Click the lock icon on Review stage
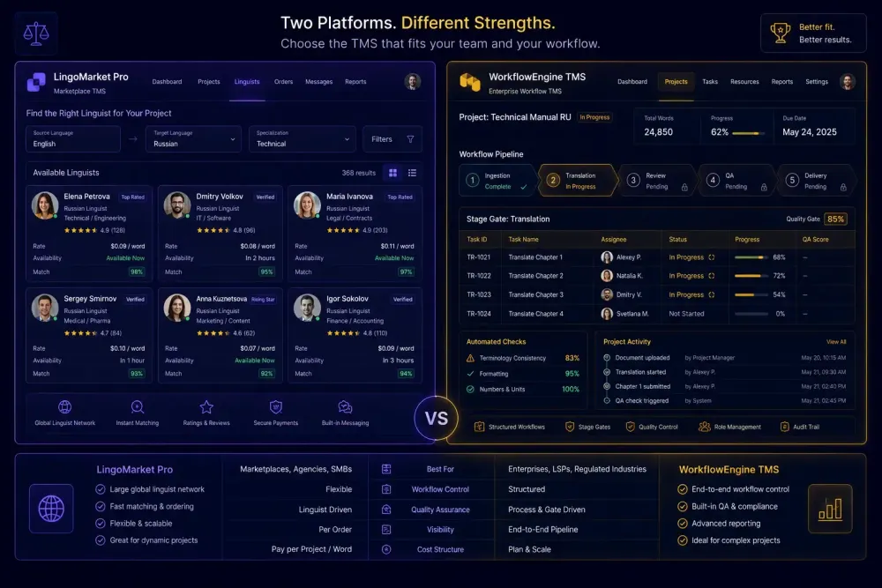The width and height of the screenshot is (882, 588). (x=684, y=187)
